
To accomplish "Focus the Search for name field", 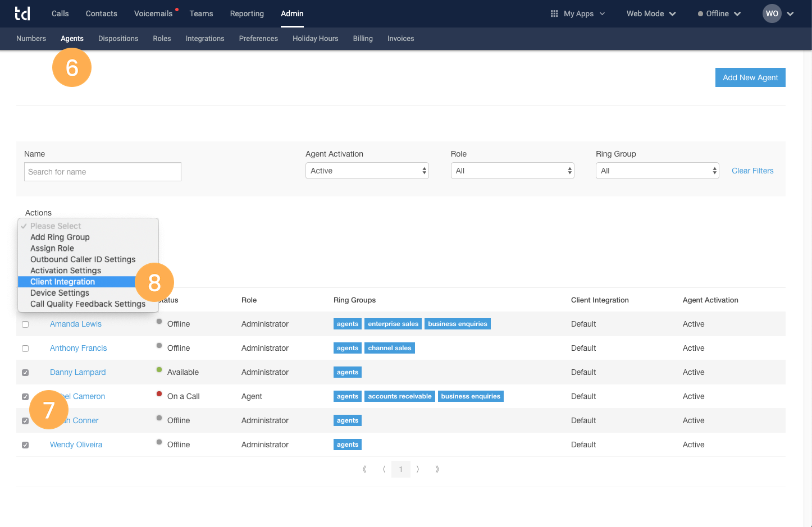I will click(x=103, y=172).
